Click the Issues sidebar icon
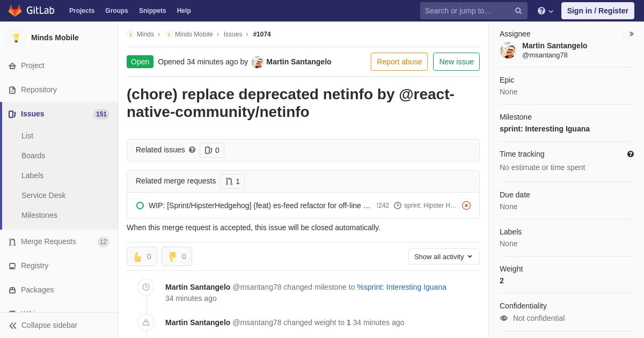The image size is (644, 338). pyautogui.click(x=12, y=114)
